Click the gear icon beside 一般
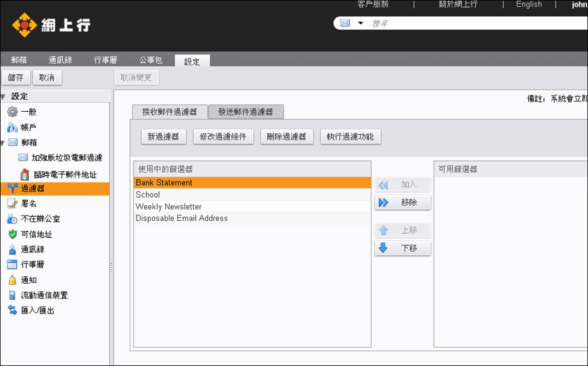This screenshot has height=366, width=588. click(12, 112)
